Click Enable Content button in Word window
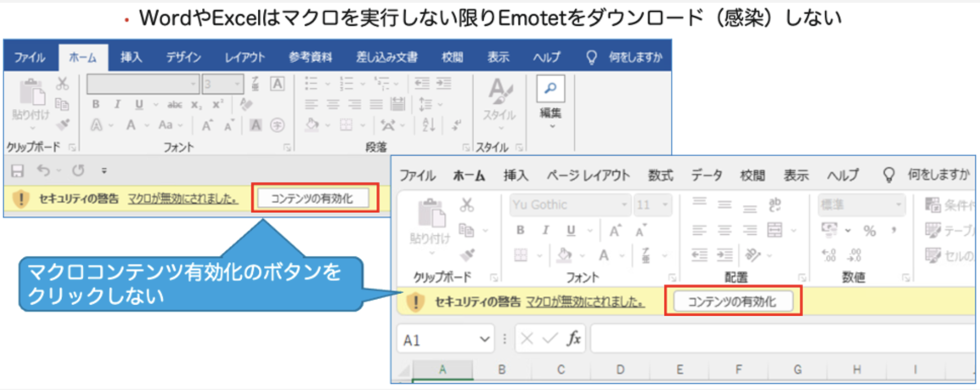This screenshot has width=980, height=390. pyautogui.click(x=312, y=198)
